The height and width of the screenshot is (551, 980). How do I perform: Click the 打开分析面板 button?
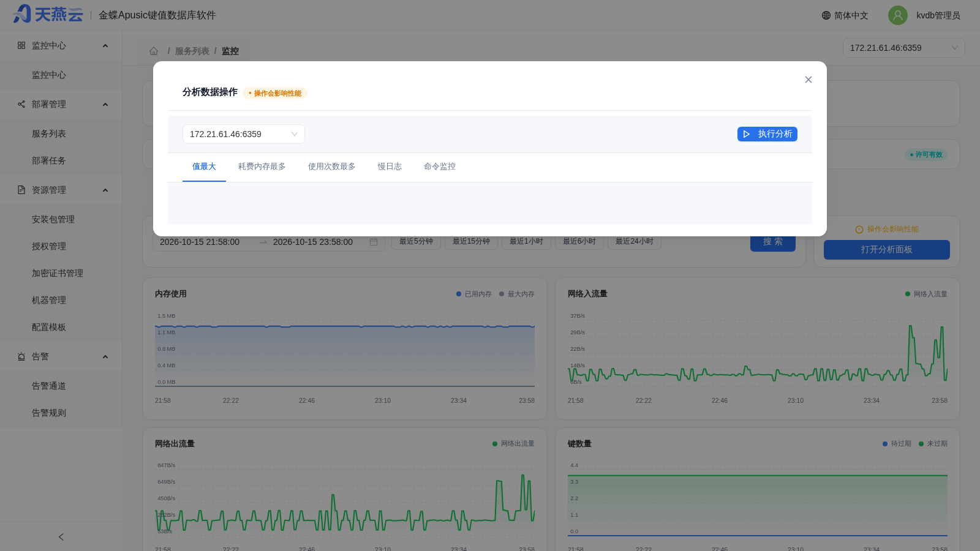887,250
